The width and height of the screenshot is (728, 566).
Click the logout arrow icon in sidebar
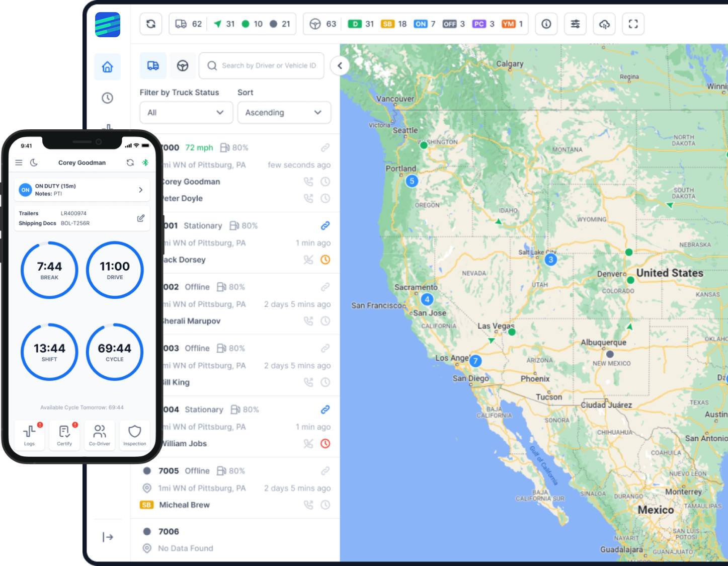click(108, 537)
